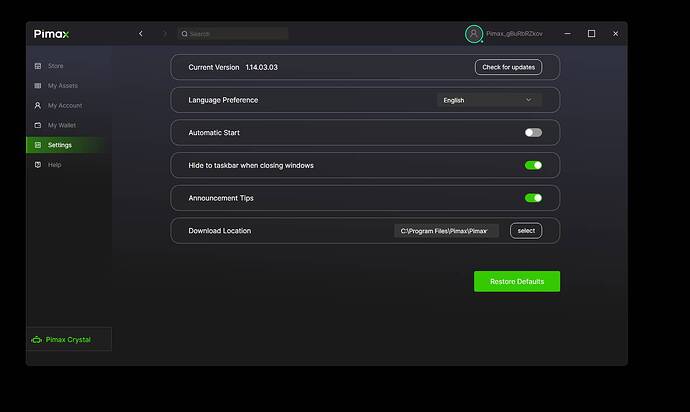The width and height of the screenshot is (690, 412).
Task: Focus the Search input field
Action: click(233, 34)
